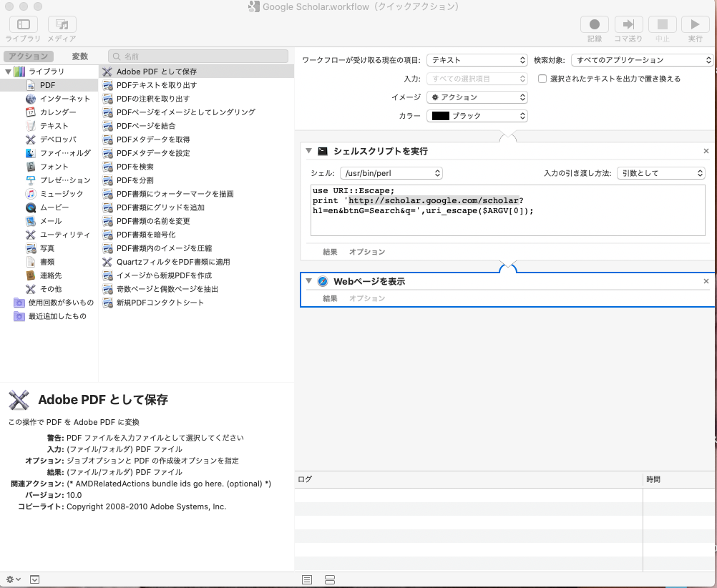Open the 入力 すべての選択項目 dropdown
Viewport: 717px width, 588px height.
point(477,79)
